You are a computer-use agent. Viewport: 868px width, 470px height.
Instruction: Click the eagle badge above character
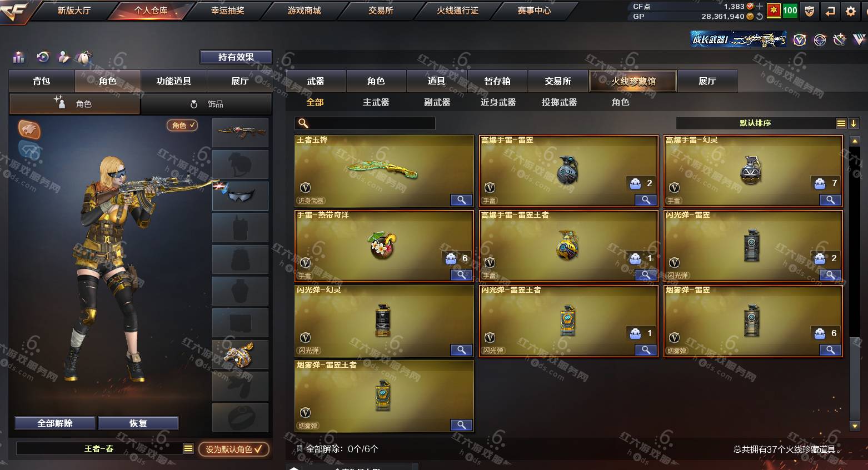[29, 129]
